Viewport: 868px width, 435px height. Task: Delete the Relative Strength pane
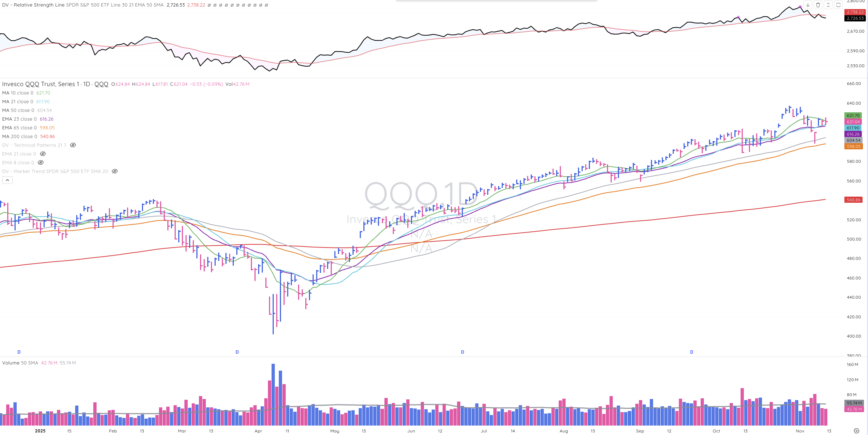(818, 5)
